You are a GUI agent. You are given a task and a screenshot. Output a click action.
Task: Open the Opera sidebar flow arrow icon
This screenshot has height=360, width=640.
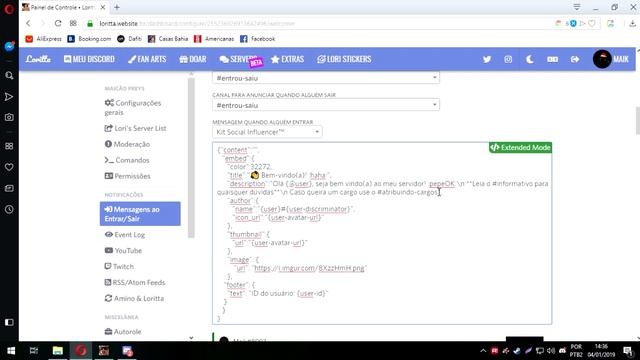[x=9, y=97]
